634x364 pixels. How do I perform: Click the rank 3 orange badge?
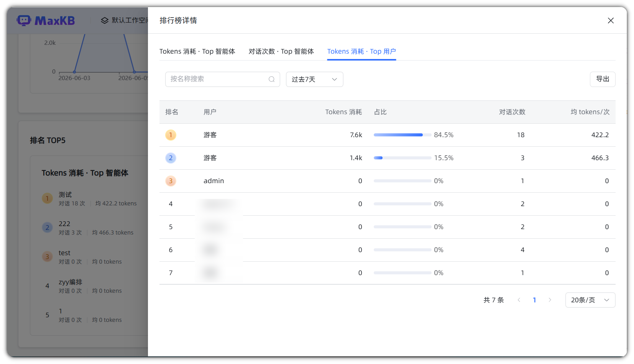(171, 181)
